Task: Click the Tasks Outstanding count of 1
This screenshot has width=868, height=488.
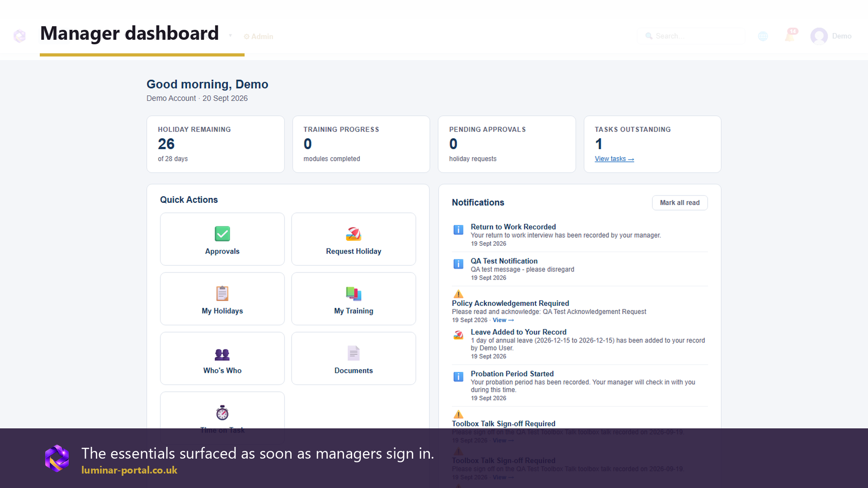Action: 599,144
